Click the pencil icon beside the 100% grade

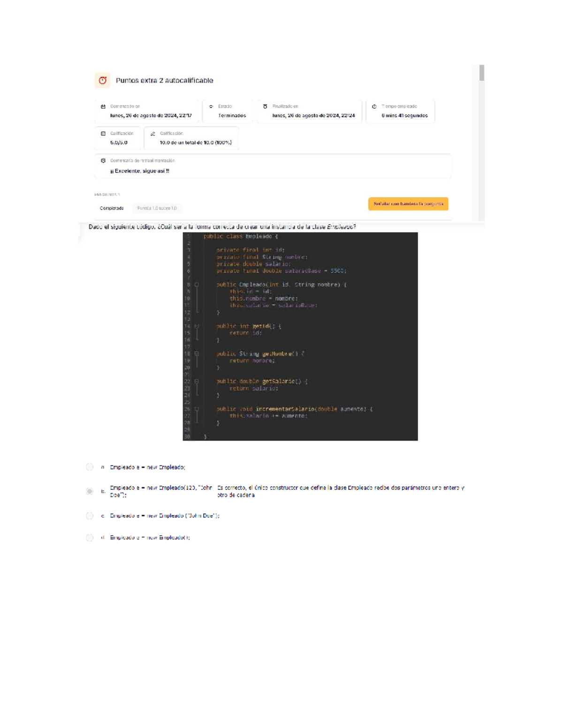[x=152, y=134]
